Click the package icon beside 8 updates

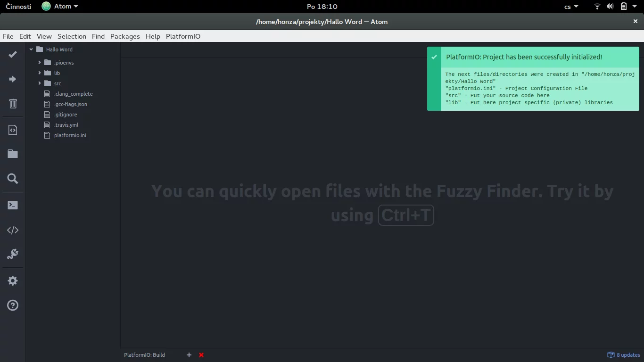(x=611, y=355)
